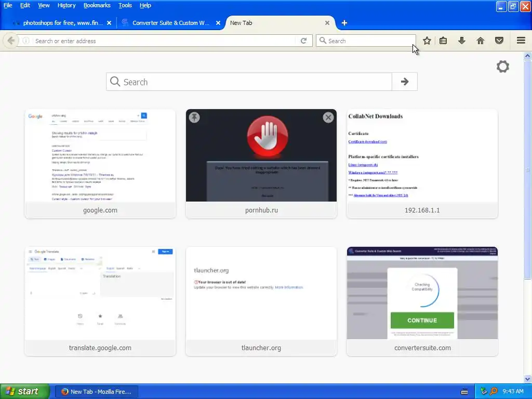Click the 9:43 AM clock
532x399 pixels.
point(513,392)
